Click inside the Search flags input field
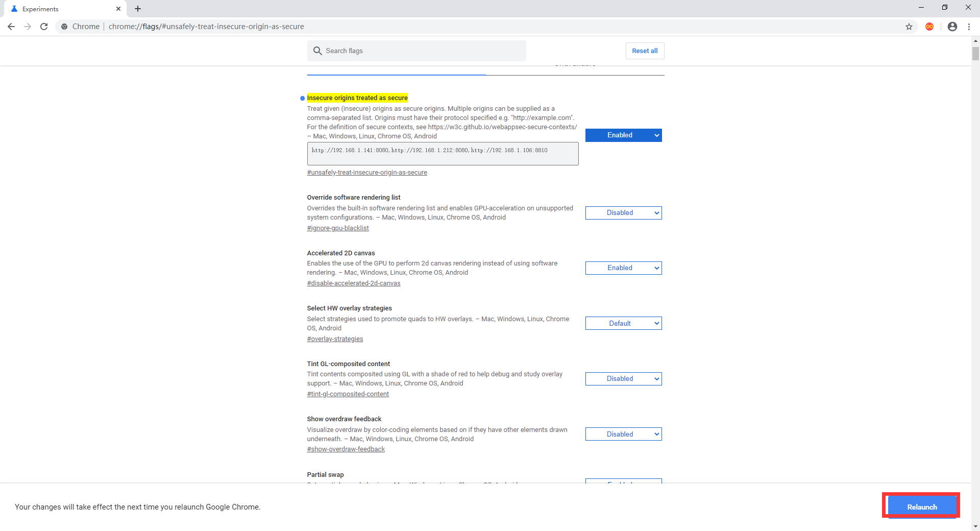Screen dimensions: 980x531 point(419,51)
